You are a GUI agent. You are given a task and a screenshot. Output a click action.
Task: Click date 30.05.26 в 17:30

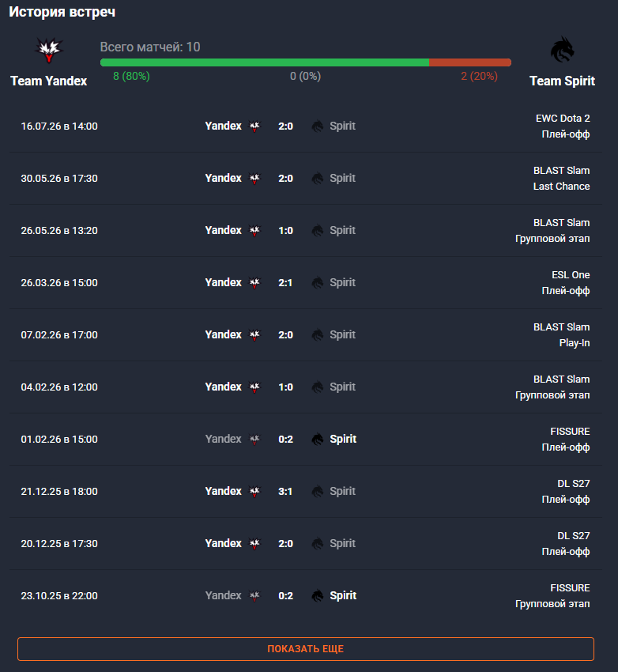[x=59, y=179]
